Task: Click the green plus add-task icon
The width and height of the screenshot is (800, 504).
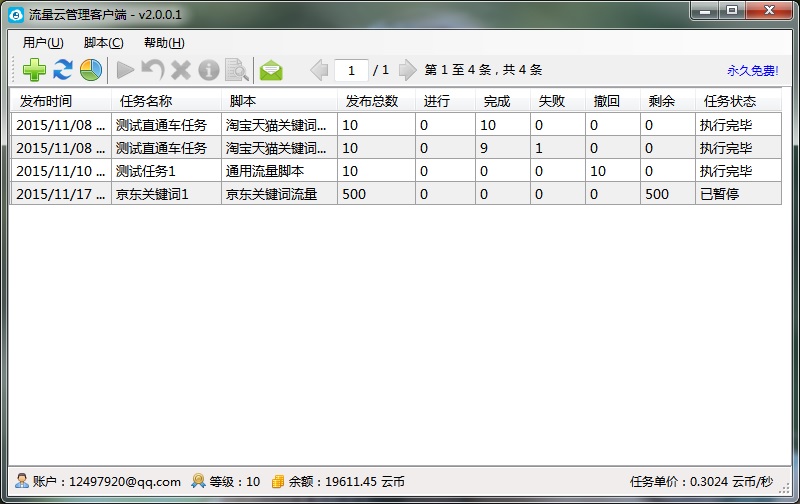Action: (34, 70)
